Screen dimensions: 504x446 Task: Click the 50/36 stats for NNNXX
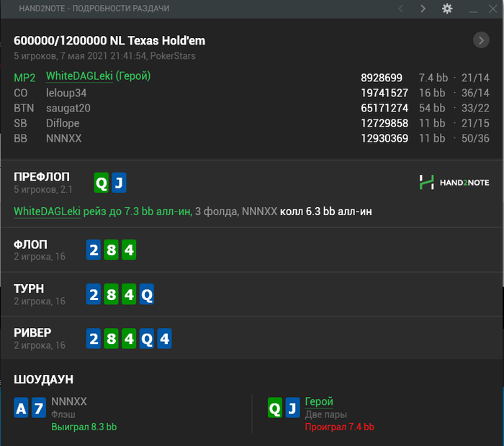coord(475,138)
